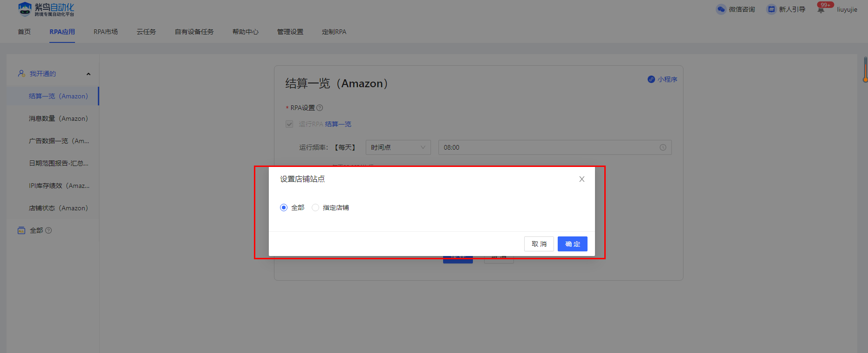
Task: Click the 08:00 time input field
Action: click(555, 147)
